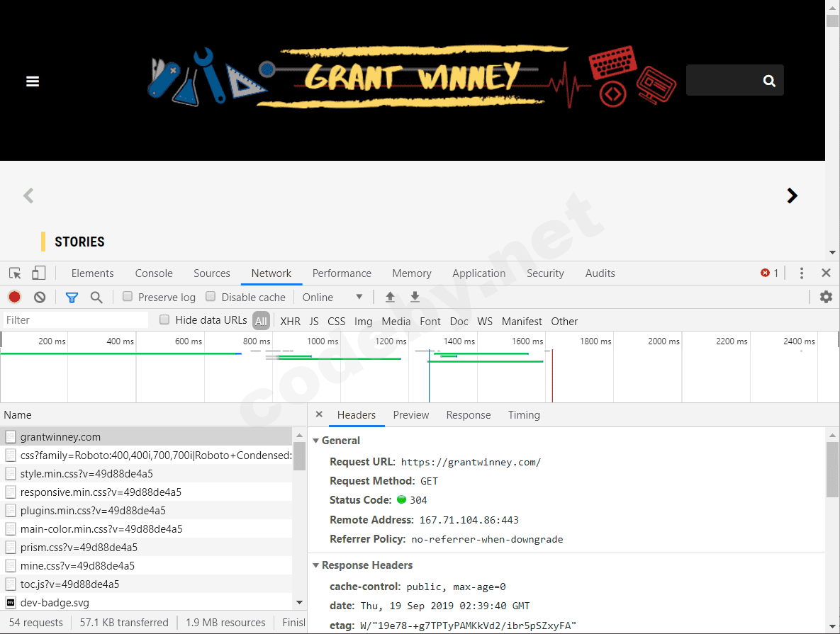Viewport: 840px width, 634px height.
Task: Filter requests by XHR
Action: point(291,322)
